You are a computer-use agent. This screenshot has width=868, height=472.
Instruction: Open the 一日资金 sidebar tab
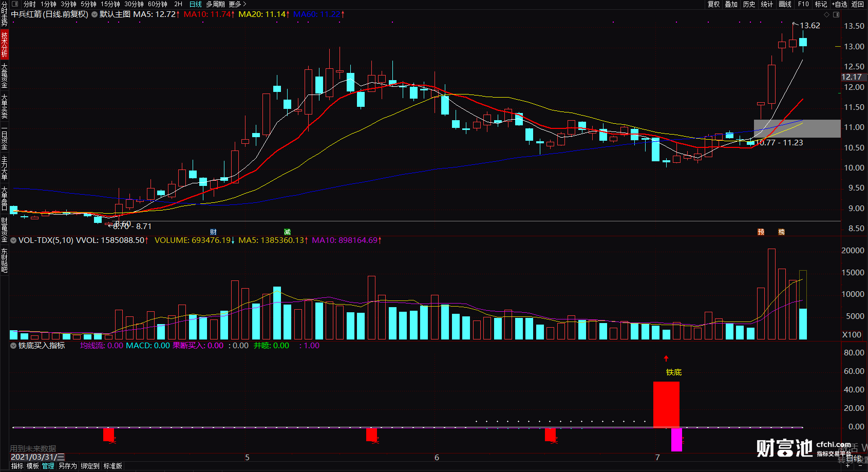[x=4, y=138]
